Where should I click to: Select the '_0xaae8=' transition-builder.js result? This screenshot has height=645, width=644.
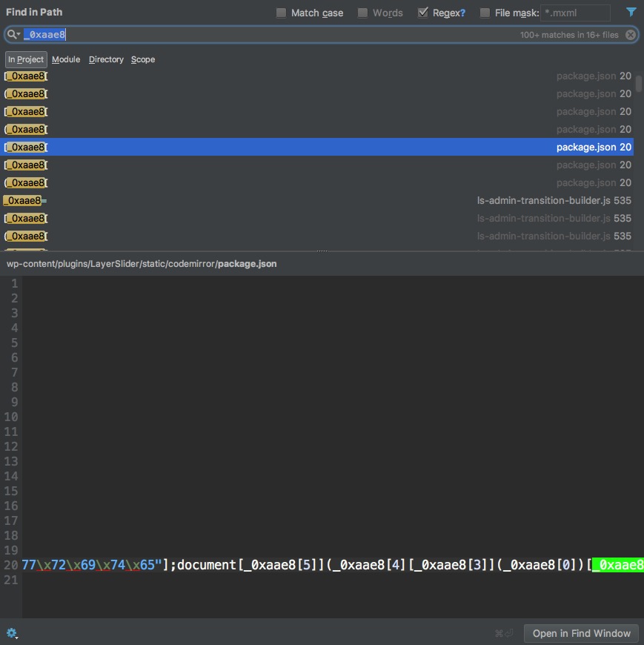[x=316, y=200]
